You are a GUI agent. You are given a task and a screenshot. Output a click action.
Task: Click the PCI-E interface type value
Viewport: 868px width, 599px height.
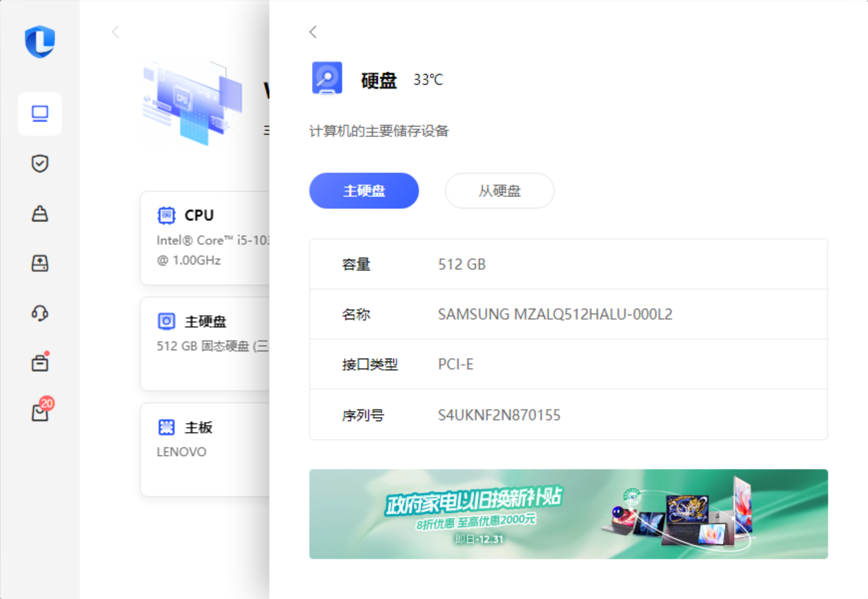coord(456,365)
